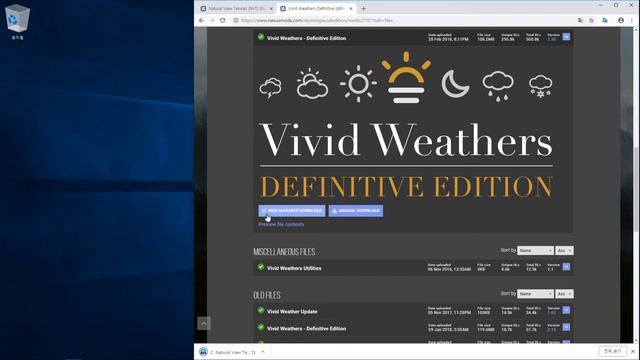640x360 pixels.
Task: Collapse the main Vivid Weathers file entry
Action: [566, 37]
